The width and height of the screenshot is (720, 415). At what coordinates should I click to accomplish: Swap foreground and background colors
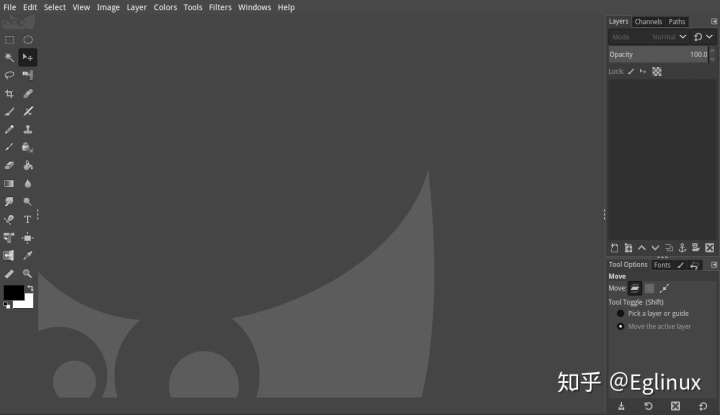tap(30, 288)
